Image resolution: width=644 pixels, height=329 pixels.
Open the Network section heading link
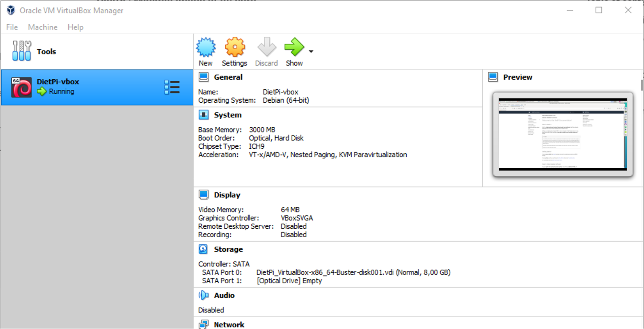229,325
